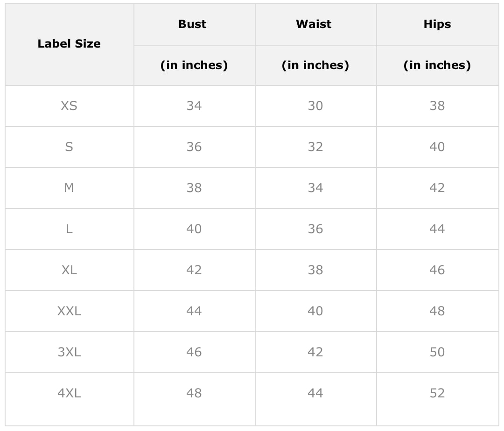
Task: Click the hips value for size M
Action: (437, 188)
